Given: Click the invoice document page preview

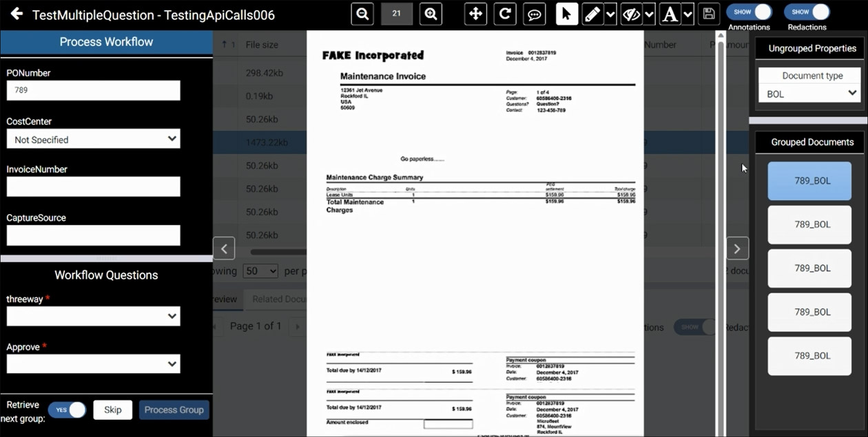Looking at the screenshot, I should tap(475, 233).
